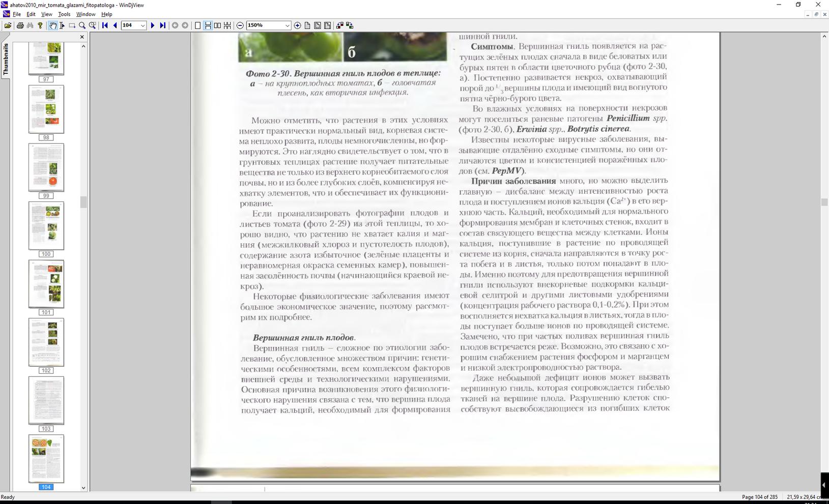Image resolution: width=829 pixels, height=504 pixels.
Task: Switch to facing pages layout
Action: pos(217,25)
